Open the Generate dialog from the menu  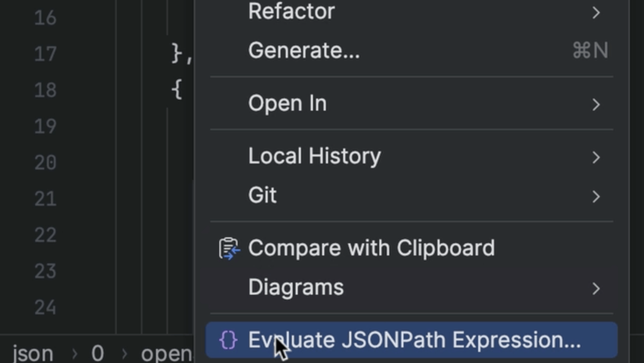(303, 50)
